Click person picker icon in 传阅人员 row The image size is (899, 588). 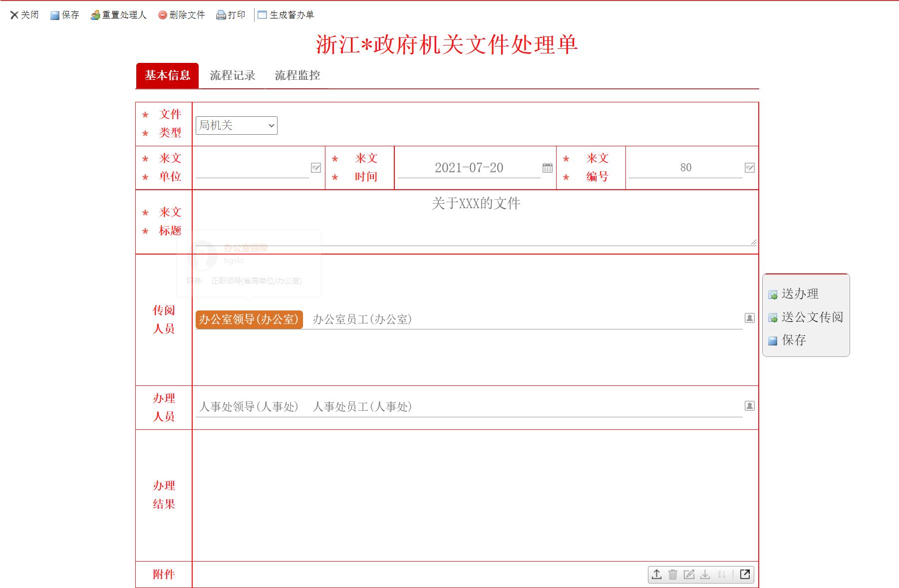coord(749,318)
